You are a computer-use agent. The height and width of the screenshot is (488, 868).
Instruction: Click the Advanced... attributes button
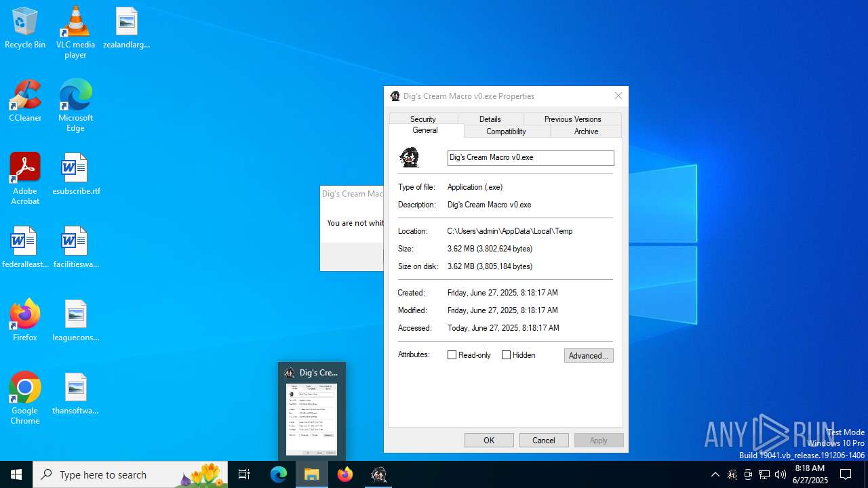click(x=589, y=355)
